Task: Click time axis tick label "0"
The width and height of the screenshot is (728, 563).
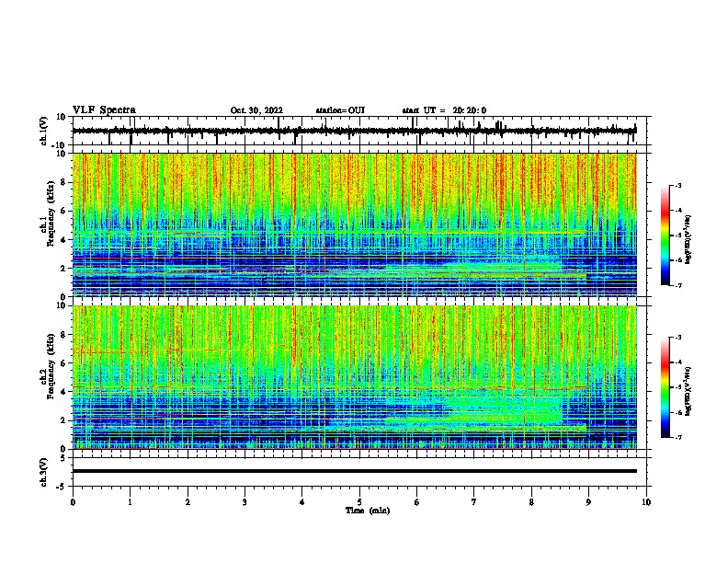Action: pyautogui.click(x=73, y=502)
